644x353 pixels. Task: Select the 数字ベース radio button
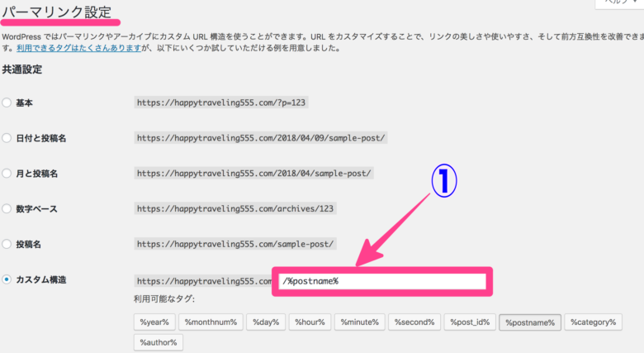click(x=7, y=208)
